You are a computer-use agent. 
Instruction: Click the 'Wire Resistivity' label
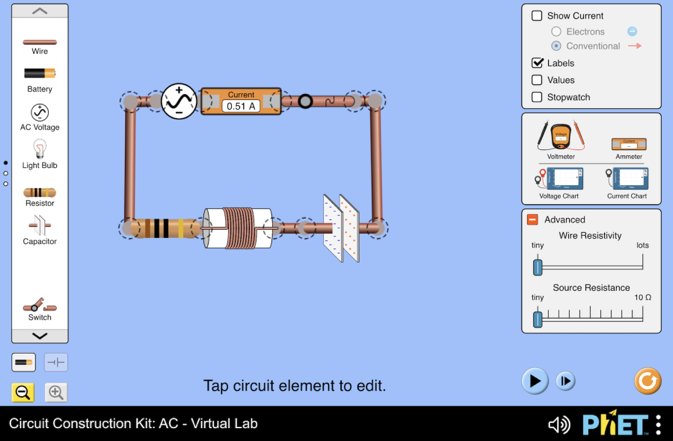590,235
